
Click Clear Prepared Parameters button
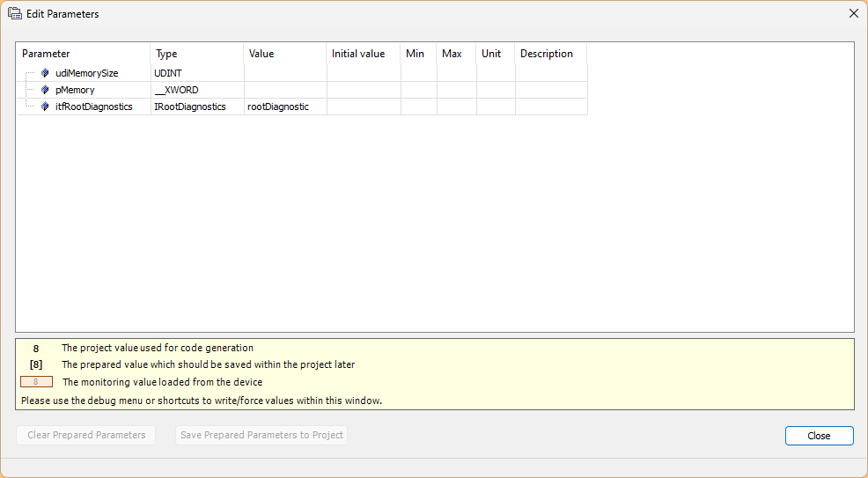[85, 436]
